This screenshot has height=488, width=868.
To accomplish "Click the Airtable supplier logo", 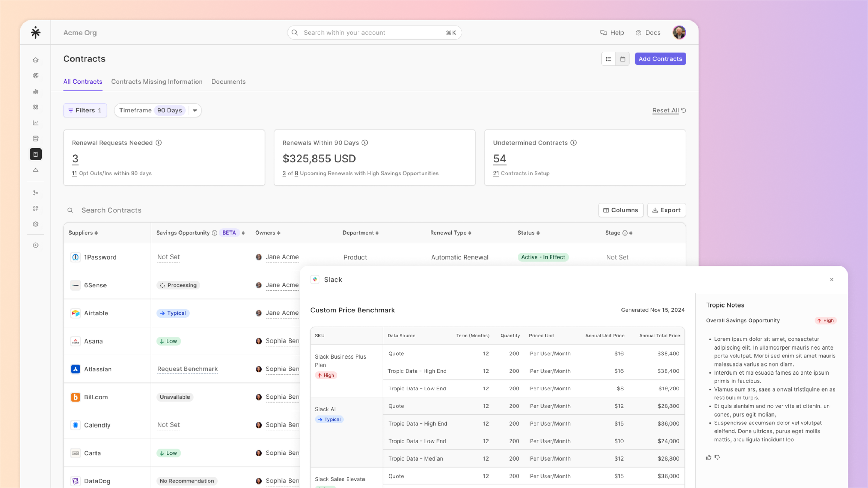I will [x=75, y=313].
